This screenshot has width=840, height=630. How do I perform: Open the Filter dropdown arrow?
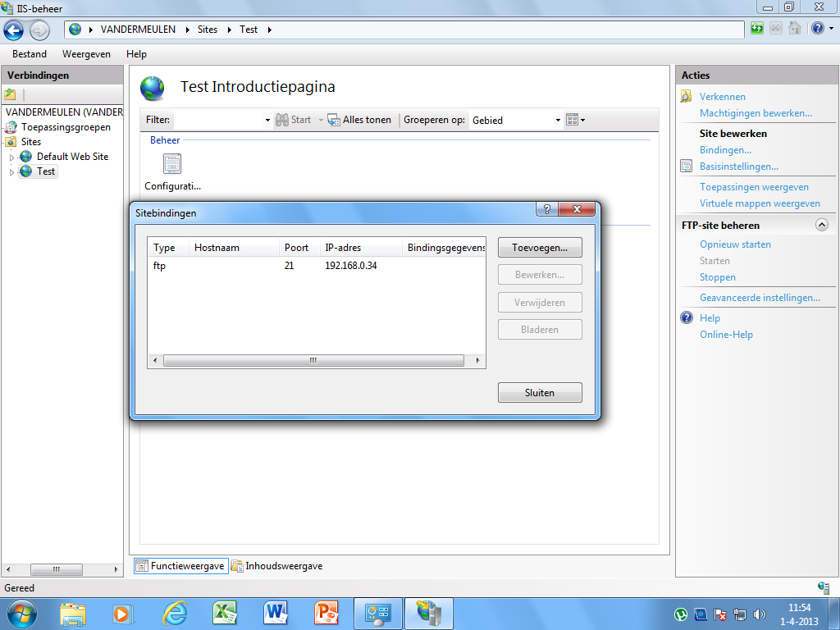(267, 120)
